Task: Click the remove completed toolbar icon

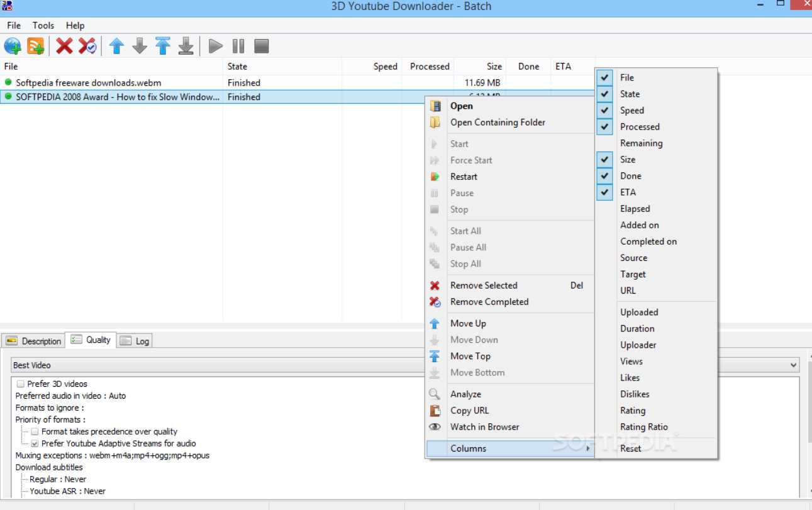Action: click(x=87, y=46)
